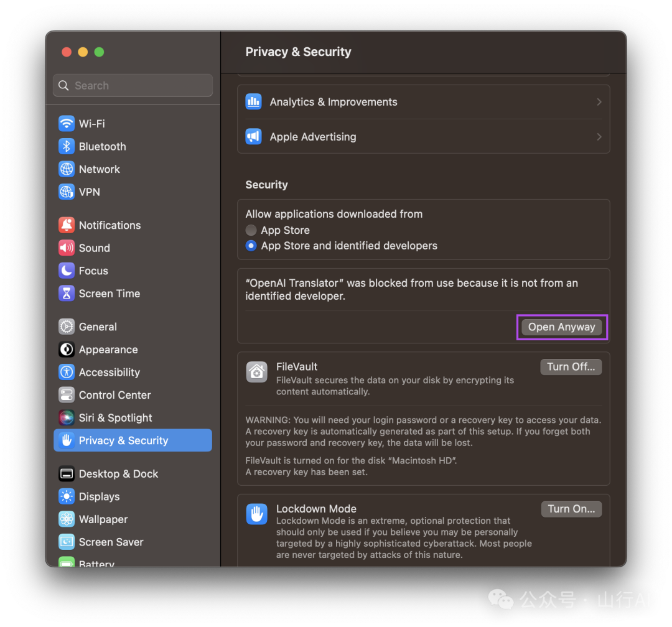Screen dimensions: 672x627
Task: Click the FileVault WARNING paragraph
Action: pyautogui.click(x=423, y=431)
